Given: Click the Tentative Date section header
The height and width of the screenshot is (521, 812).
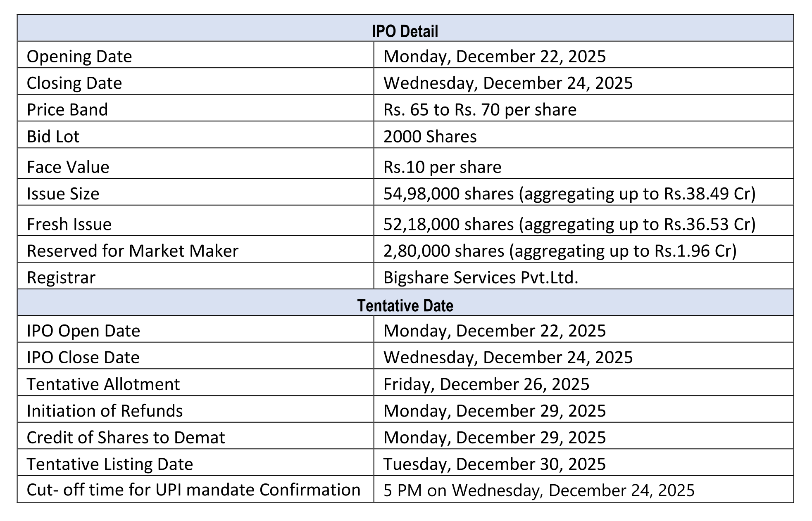Looking at the screenshot, I should click(x=405, y=305).
